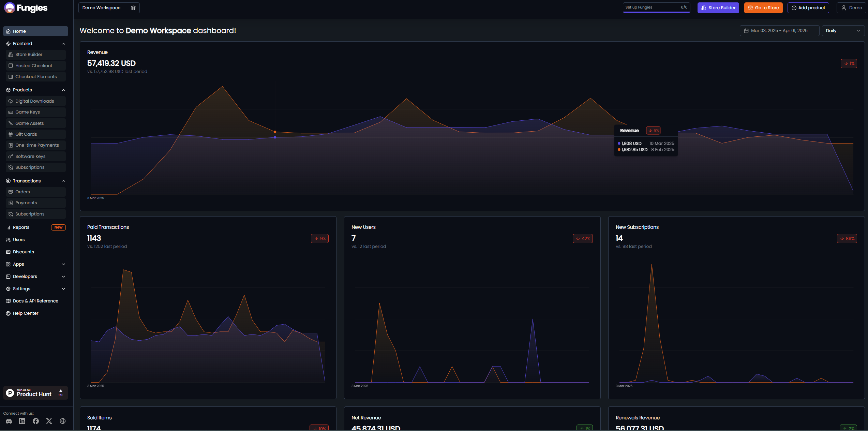Image resolution: width=868 pixels, height=431 pixels.
Task: Click the purple point on Revenue chart
Action: pyautogui.click(x=275, y=137)
